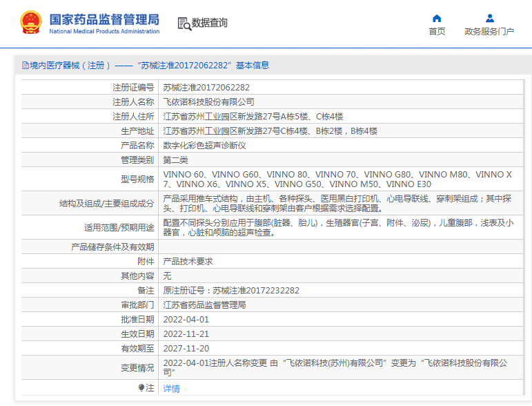The image size is (532, 406).
Task: Select the structure text starting 产品采用推车式结构
Action: pos(337,203)
